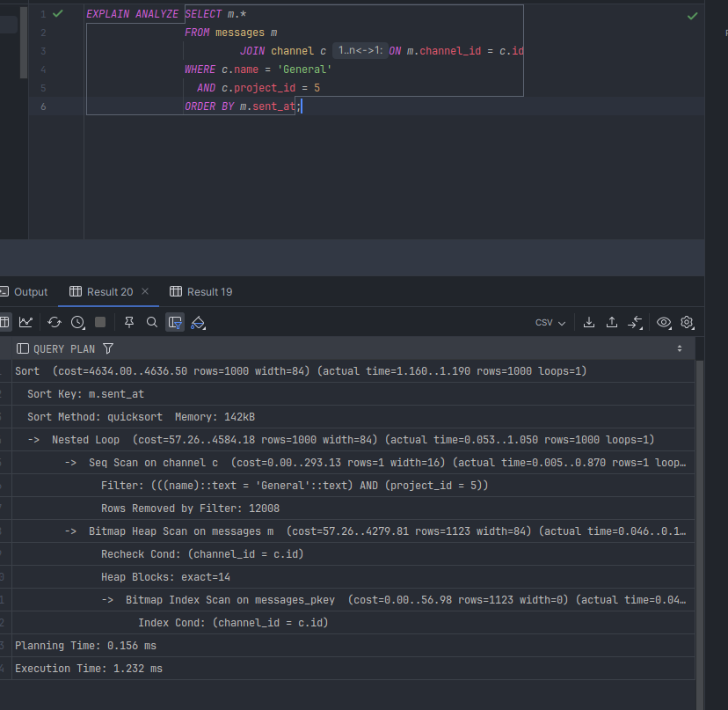
Task: Click the search magnifier in results toolbar
Action: click(152, 323)
